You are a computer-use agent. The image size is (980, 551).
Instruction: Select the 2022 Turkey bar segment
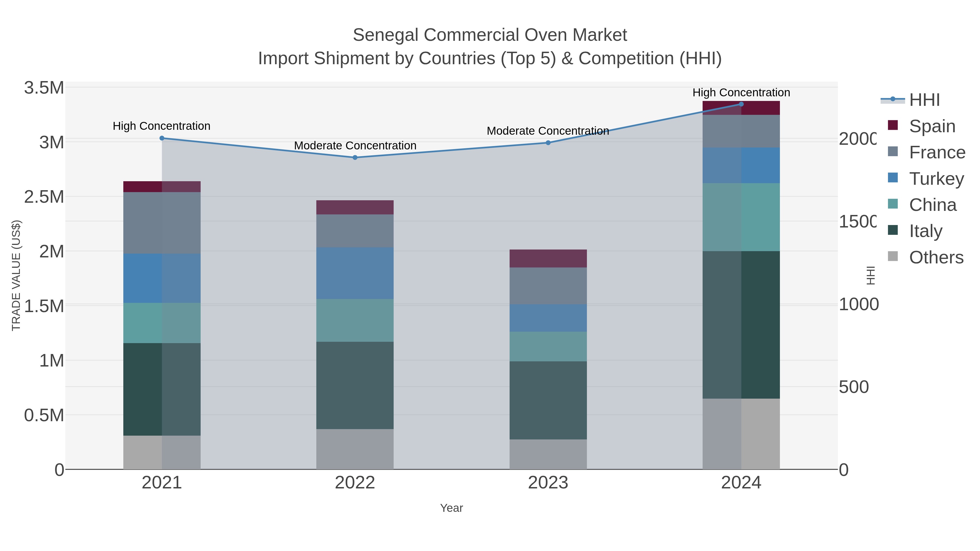click(355, 273)
